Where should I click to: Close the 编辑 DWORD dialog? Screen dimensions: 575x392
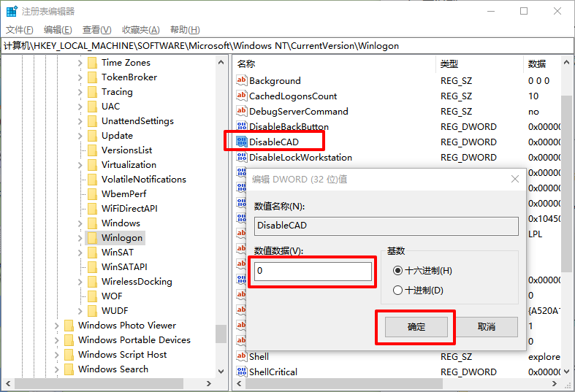[x=517, y=178]
